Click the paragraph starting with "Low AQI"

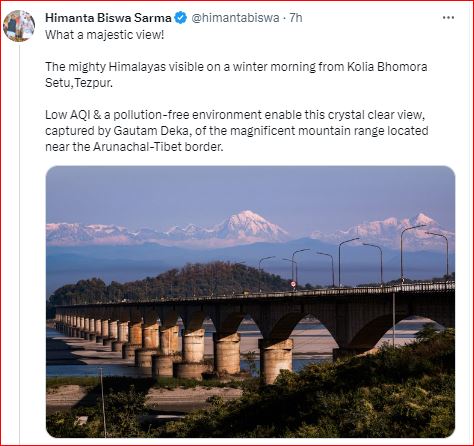(x=237, y=131)
